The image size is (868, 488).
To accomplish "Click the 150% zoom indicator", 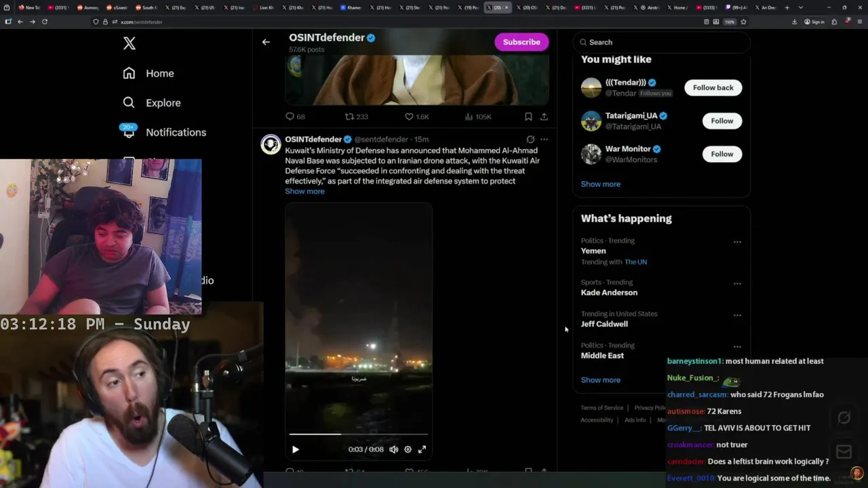I will [x=730, y=22].
